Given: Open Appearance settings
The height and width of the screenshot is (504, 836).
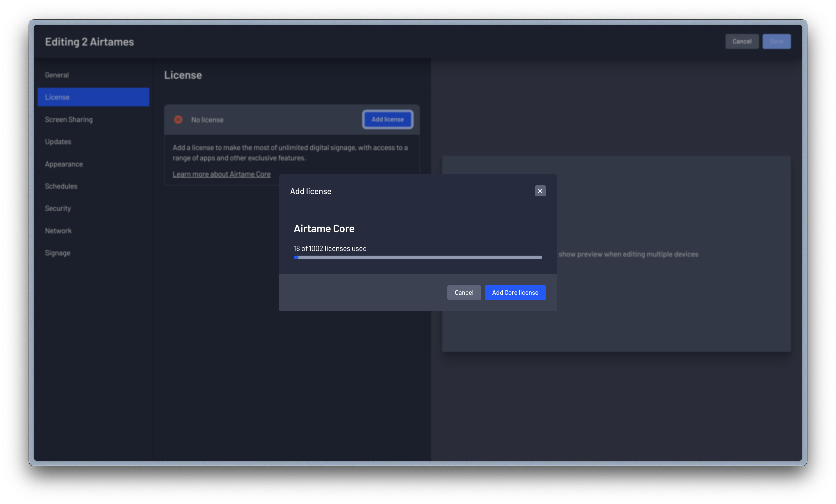Looking at the screenshot, I should [93, 164].
